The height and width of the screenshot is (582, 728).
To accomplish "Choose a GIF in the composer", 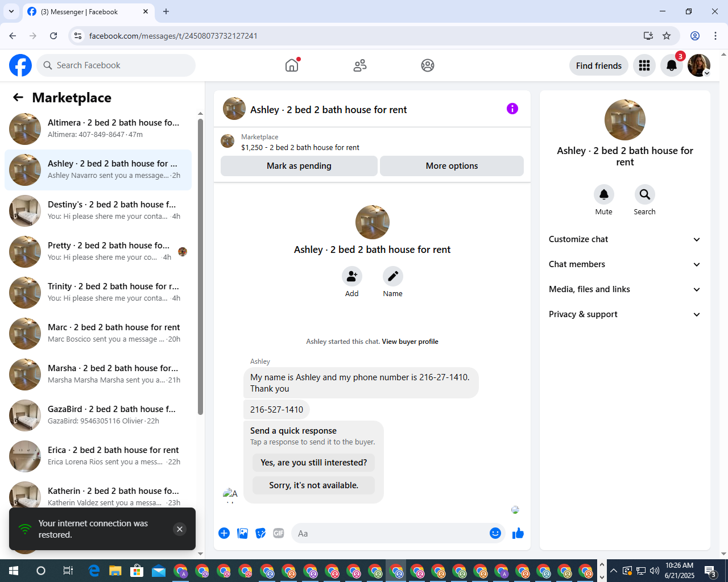I will coord(279,533).
